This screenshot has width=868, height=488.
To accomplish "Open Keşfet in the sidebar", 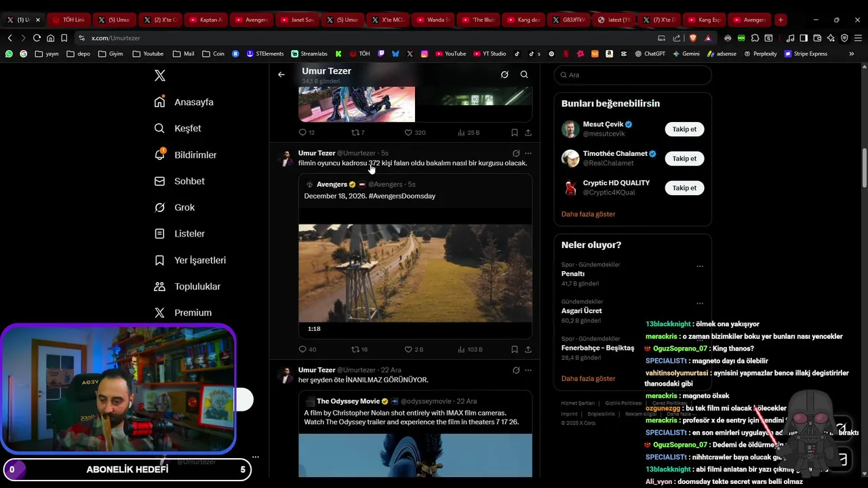I will (178, 129).
